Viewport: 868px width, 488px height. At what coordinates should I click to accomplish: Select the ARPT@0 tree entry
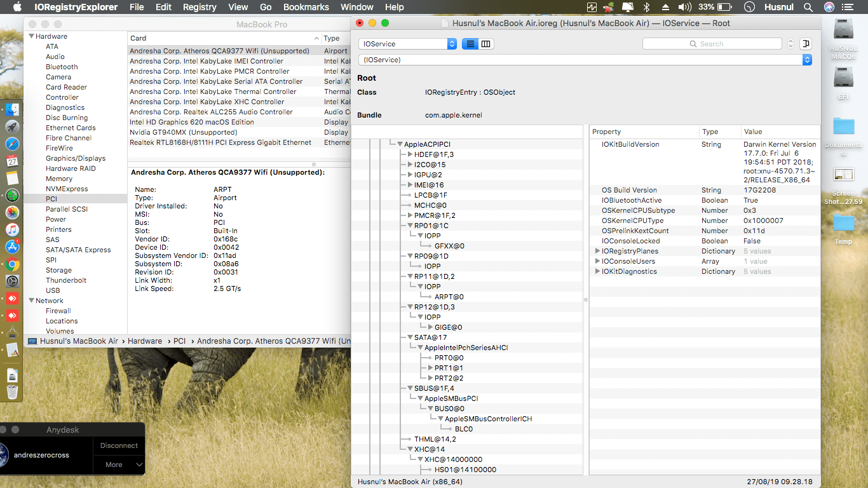tap(449, 297)
